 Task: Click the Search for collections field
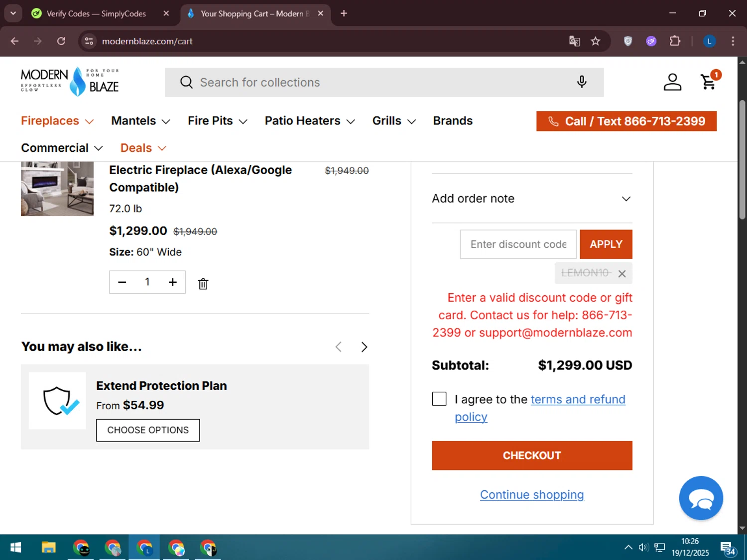(x=383, y=82)
